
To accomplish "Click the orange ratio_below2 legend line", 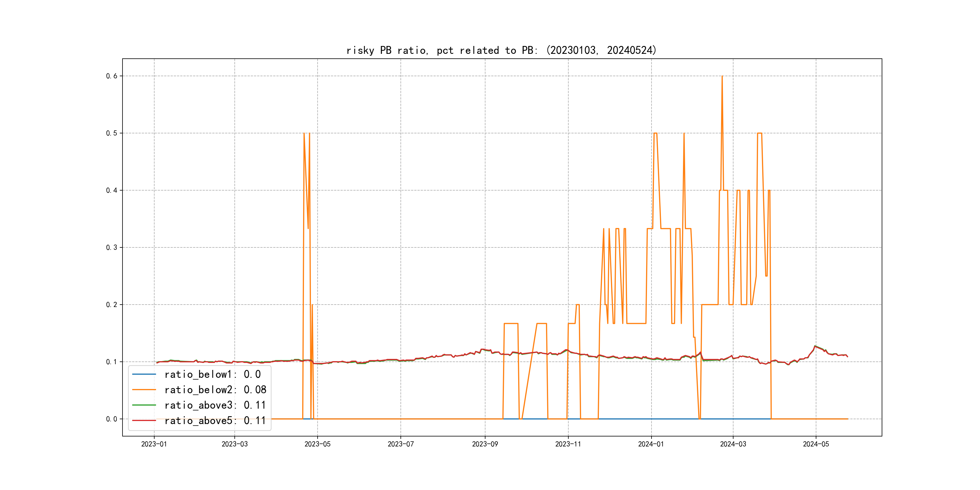I will coord(144,390).
